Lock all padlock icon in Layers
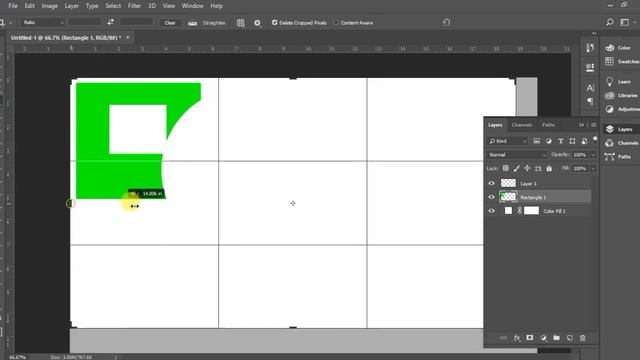 click(549, 168)
